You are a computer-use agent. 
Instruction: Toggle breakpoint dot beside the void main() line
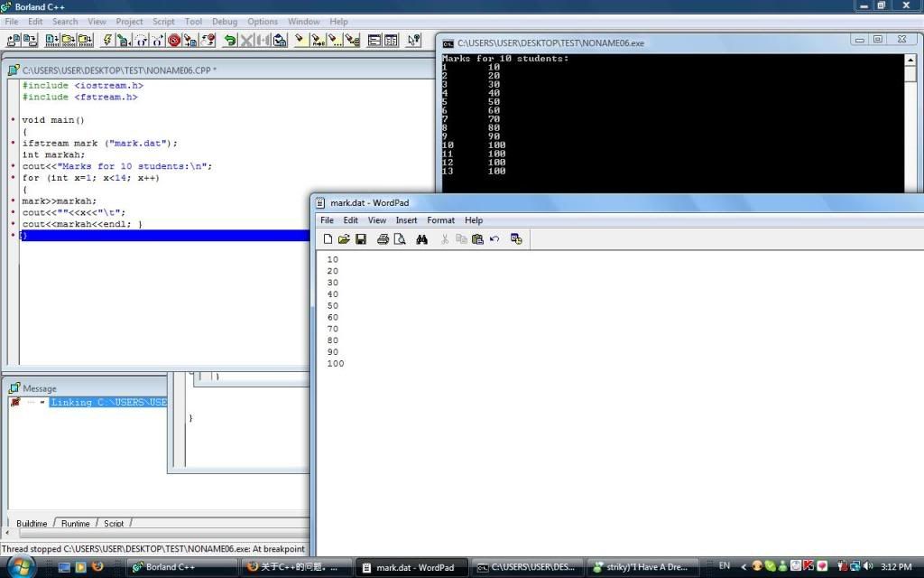coord(13,120)
